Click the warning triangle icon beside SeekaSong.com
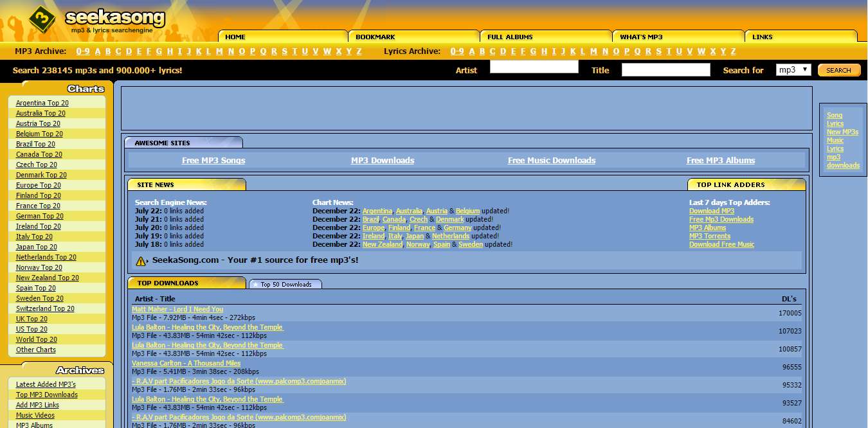Image resolution: width=868 pixels, height=428 pixels. [x=141, y=261]
